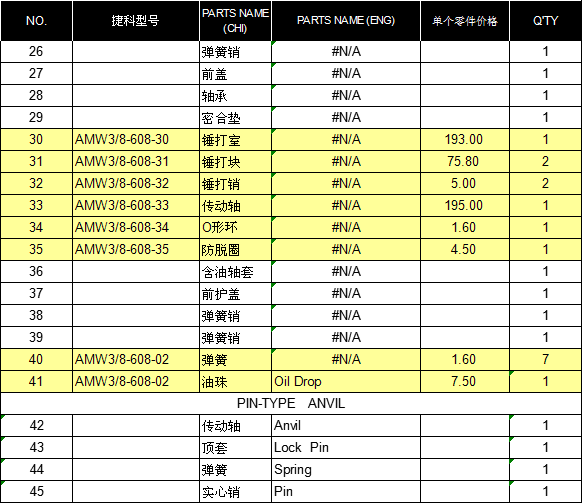The width and height of the screenshot is (582, 503).
Task: Select cell AMW3/8-608-35
Action: point(136,249)
